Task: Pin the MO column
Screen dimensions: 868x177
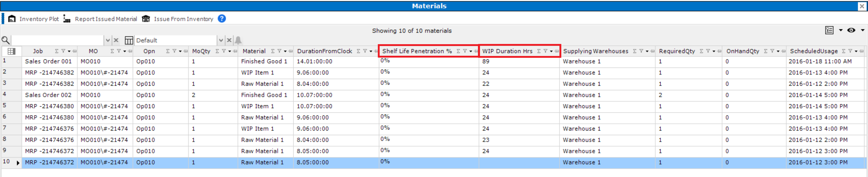Action: pos(130,51)
